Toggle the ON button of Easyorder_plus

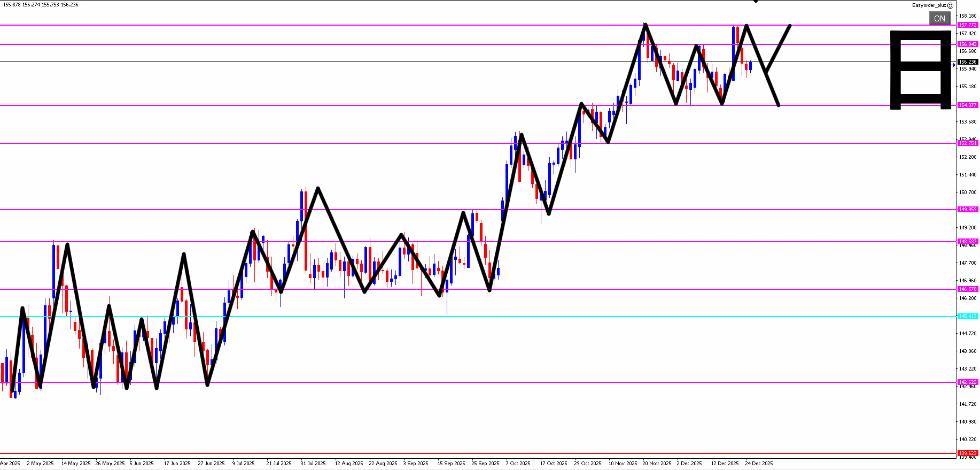tap(939, 18)
